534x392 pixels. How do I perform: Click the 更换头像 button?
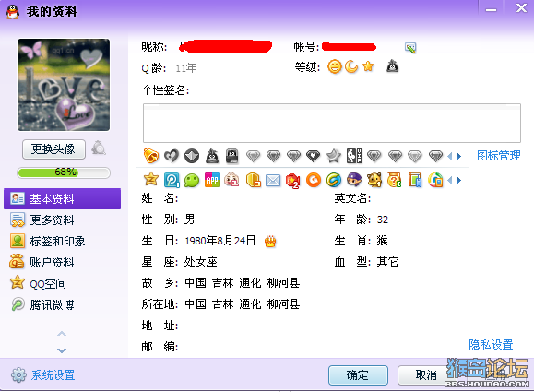pyautogui.click(x=53, y=148)
